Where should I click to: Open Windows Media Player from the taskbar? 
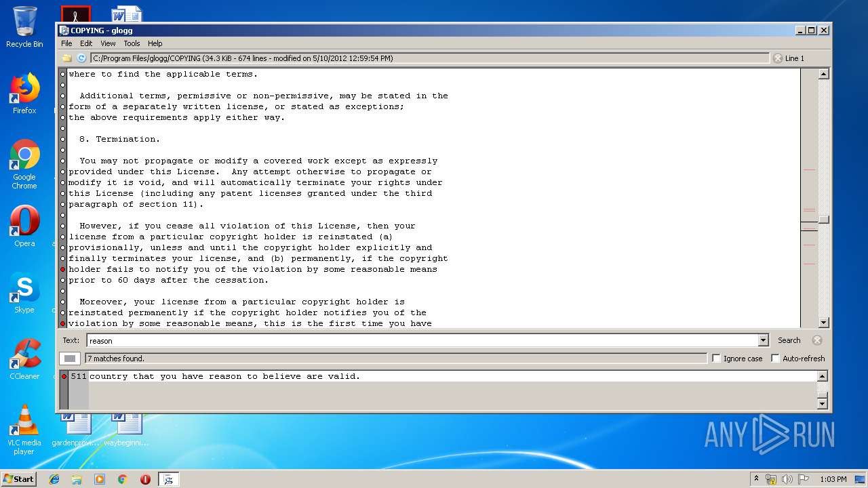[x=100, y=479]
